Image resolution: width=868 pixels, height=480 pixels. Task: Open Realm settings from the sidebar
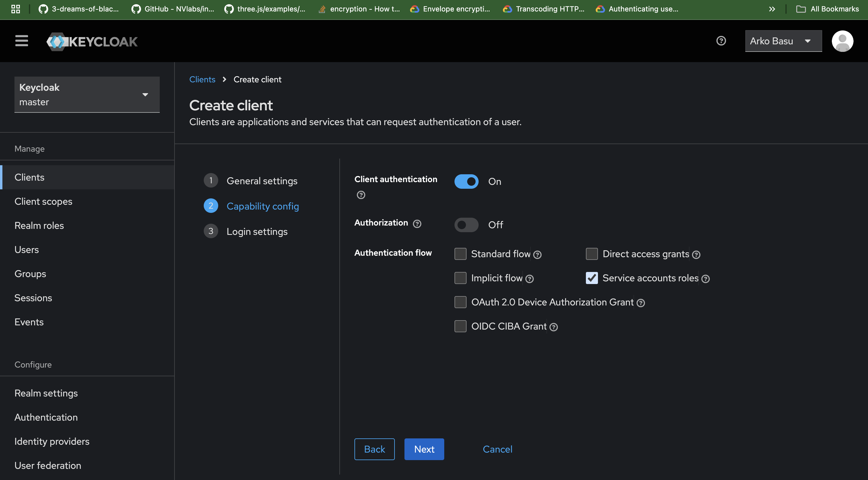coord(46,393)
